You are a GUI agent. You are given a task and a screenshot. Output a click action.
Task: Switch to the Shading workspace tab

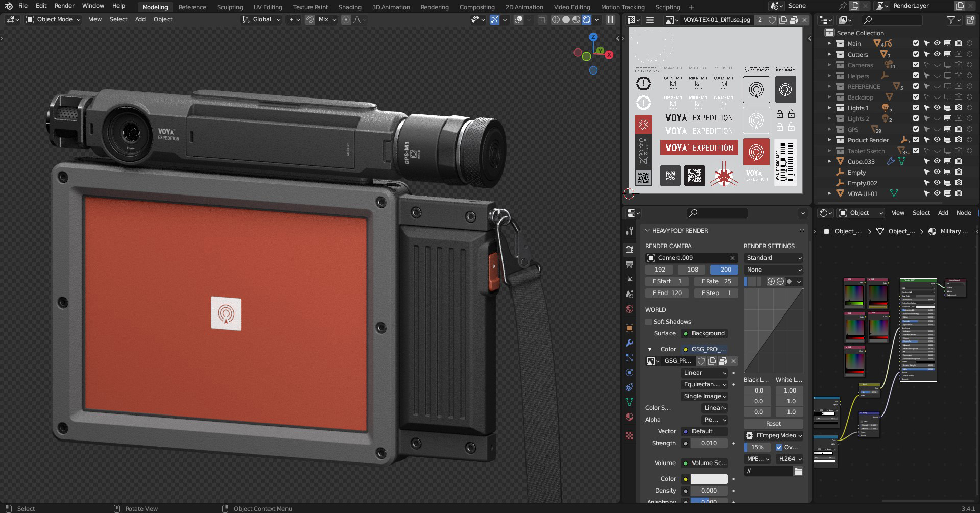coord(350,7)
